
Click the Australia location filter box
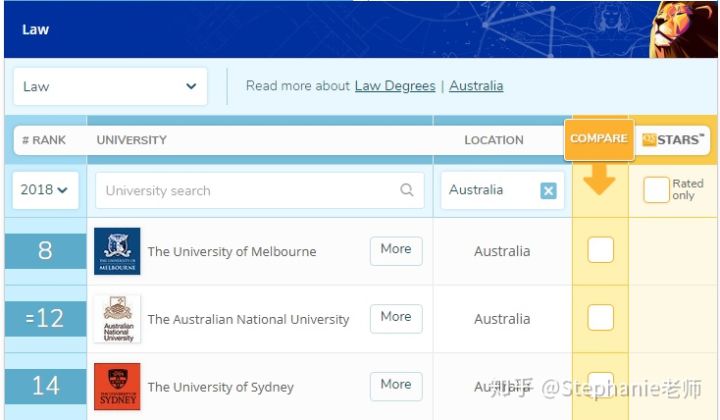(502, 190)
